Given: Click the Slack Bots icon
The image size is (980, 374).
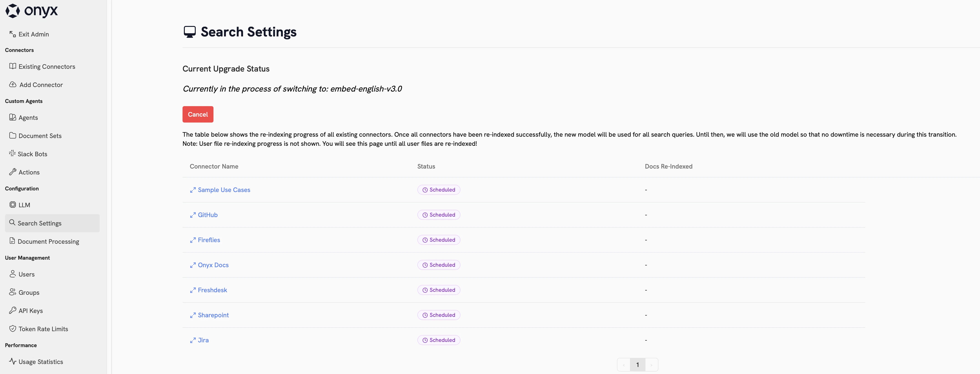Looking at the screenshot, I should click(x=13, y=154).
